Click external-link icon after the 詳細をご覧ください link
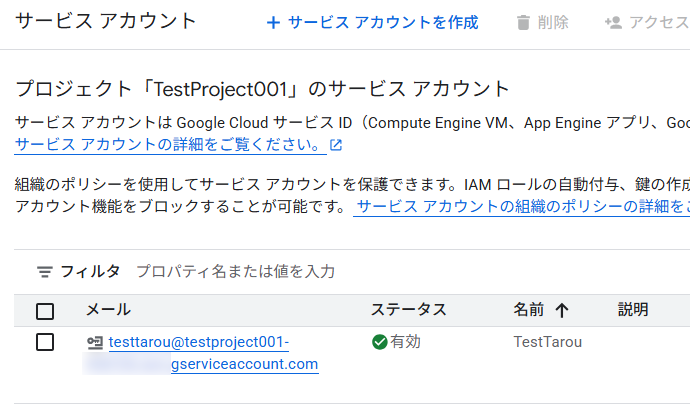Image resolution: width=690 pixels, height=418 pixels. click(336, 145)
